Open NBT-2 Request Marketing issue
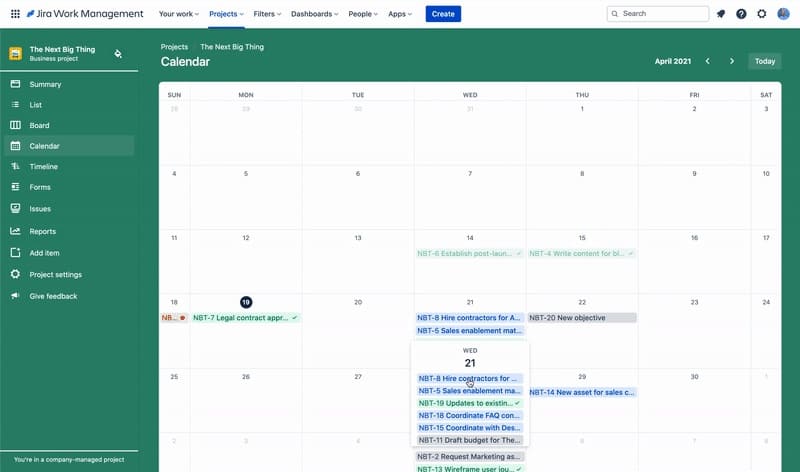The image size is (800, 472). click(469, 457)
